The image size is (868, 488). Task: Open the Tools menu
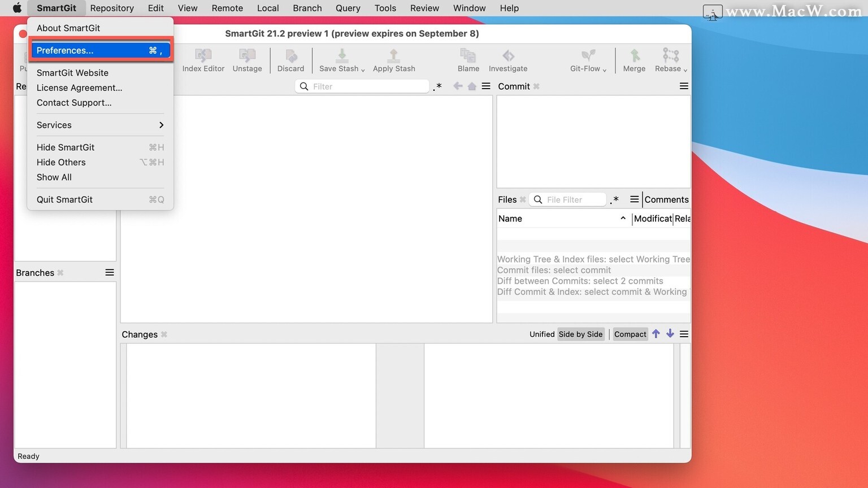385,8
